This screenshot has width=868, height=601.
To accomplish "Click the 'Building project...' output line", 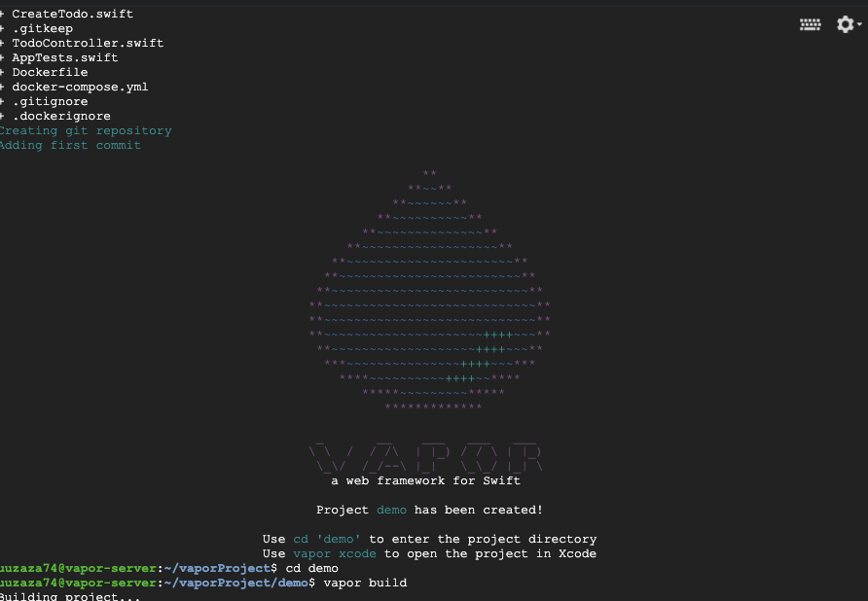I will [70, 596].
